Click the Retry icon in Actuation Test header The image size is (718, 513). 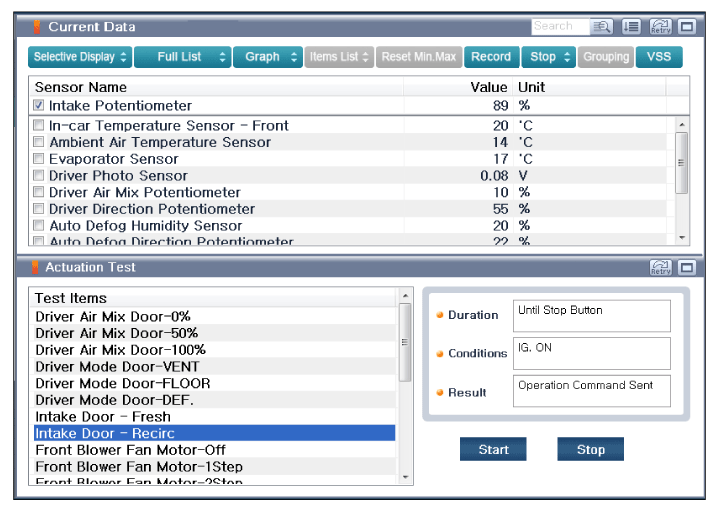click(661, 267)
